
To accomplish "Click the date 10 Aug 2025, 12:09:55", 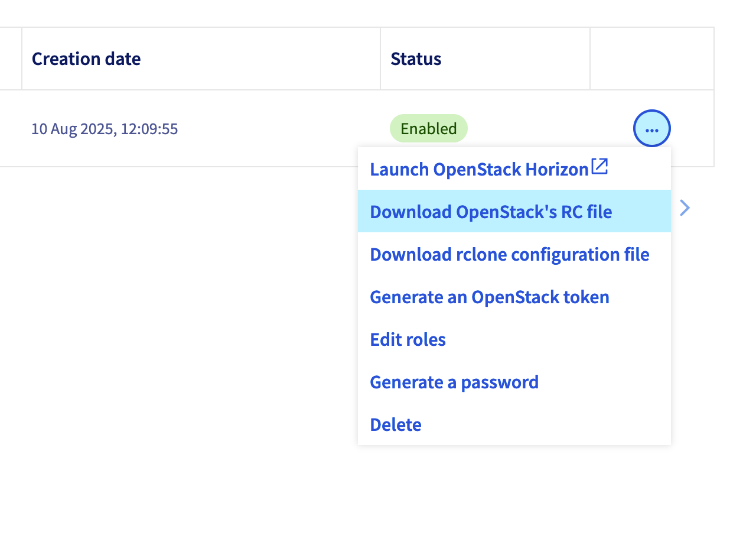I will (x=105, y=129).
